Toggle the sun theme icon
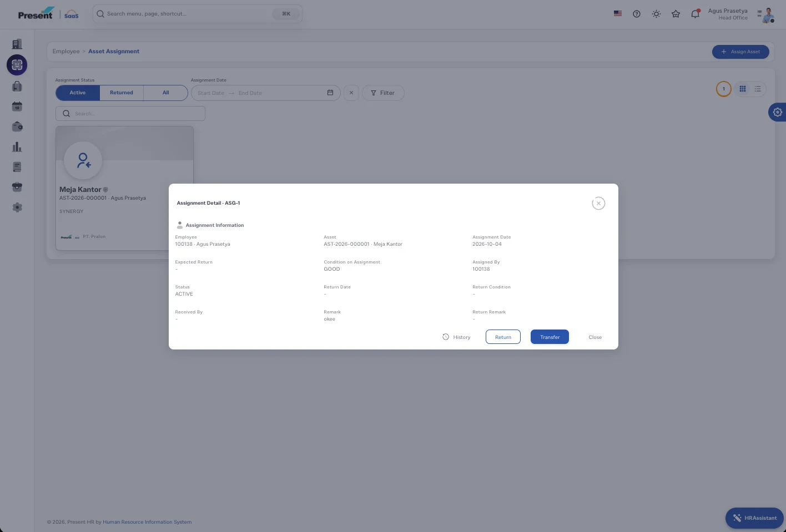786x532 pixels. click(x=656, y=14)
